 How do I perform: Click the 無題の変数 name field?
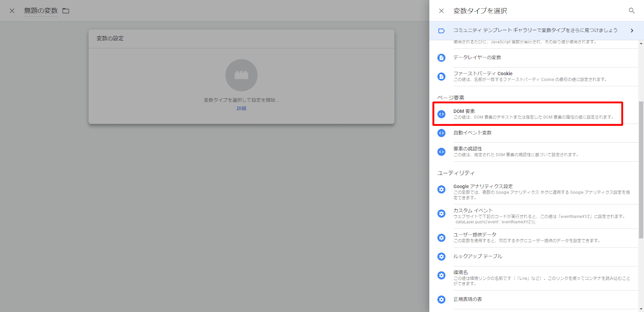click(x=41, y=11)
